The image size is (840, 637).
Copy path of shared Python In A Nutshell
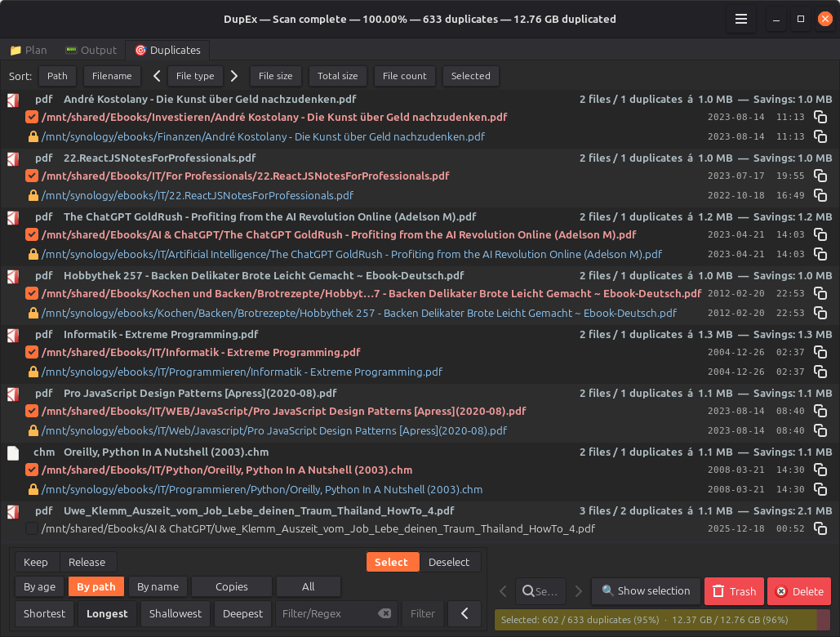coord(820,470)
